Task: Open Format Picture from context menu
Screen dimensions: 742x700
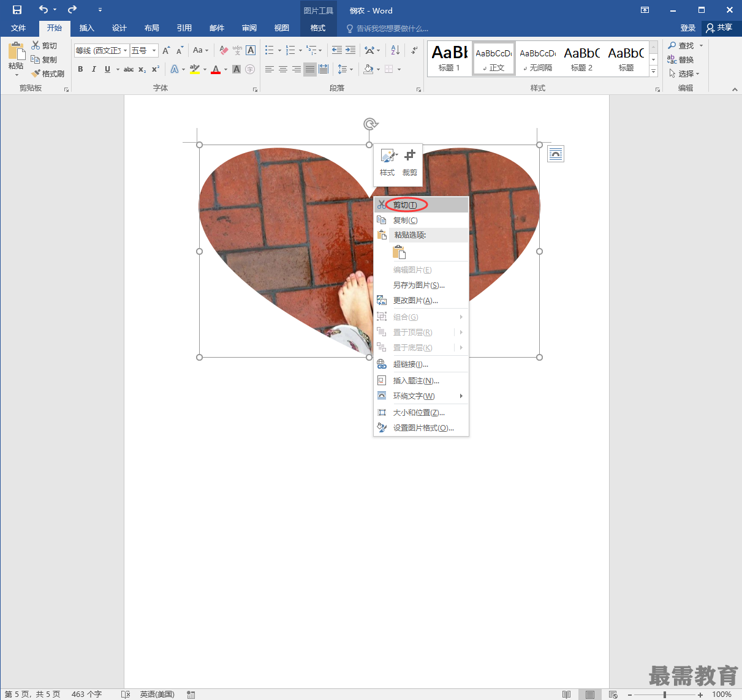Action: click(422, 427)
